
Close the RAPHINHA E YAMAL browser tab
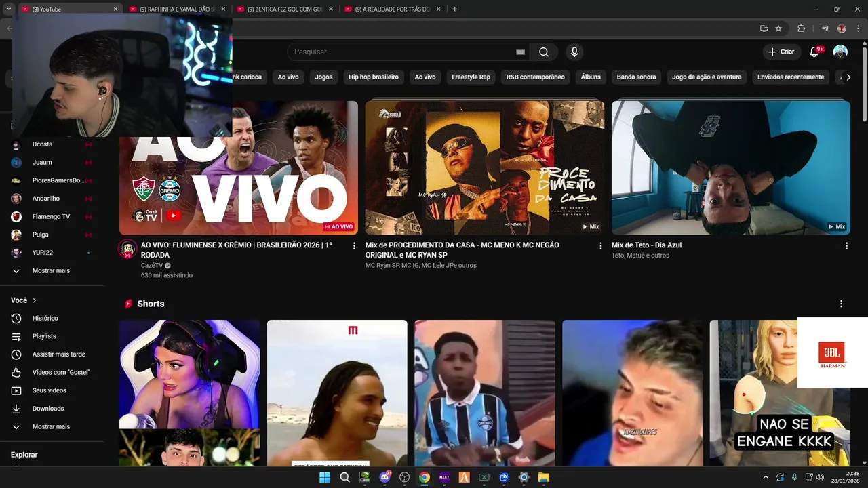pos(223,9)
